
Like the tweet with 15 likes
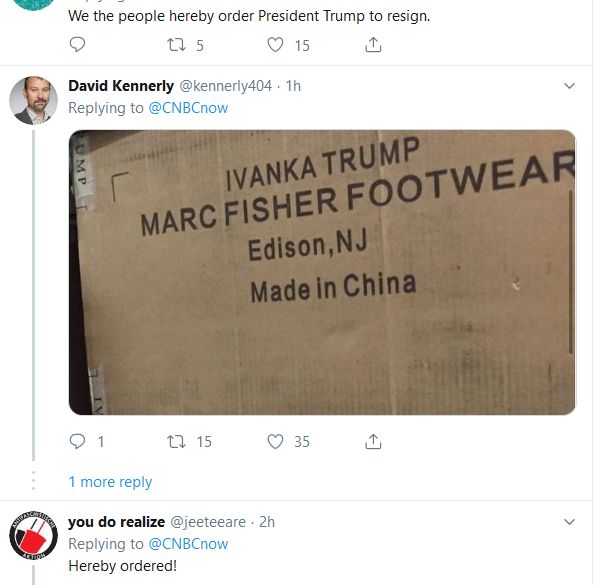pyautogui.click(x=275, y=45)
